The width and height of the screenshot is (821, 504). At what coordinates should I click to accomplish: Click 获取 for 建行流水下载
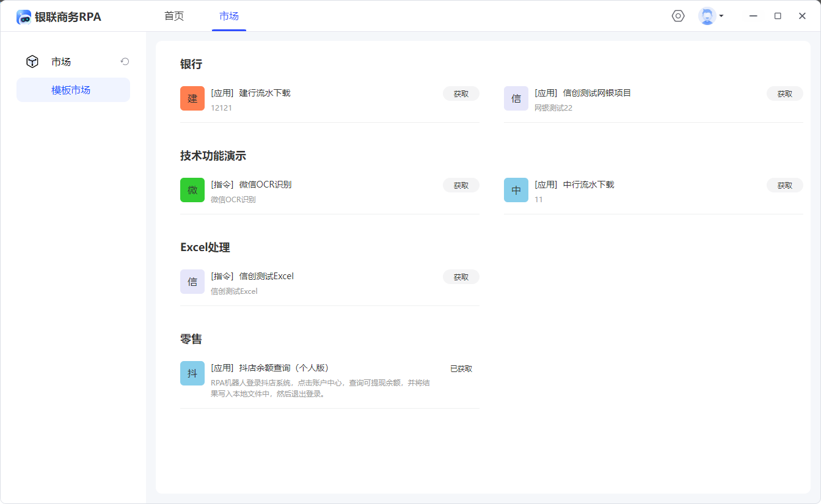tap(461, 93)
